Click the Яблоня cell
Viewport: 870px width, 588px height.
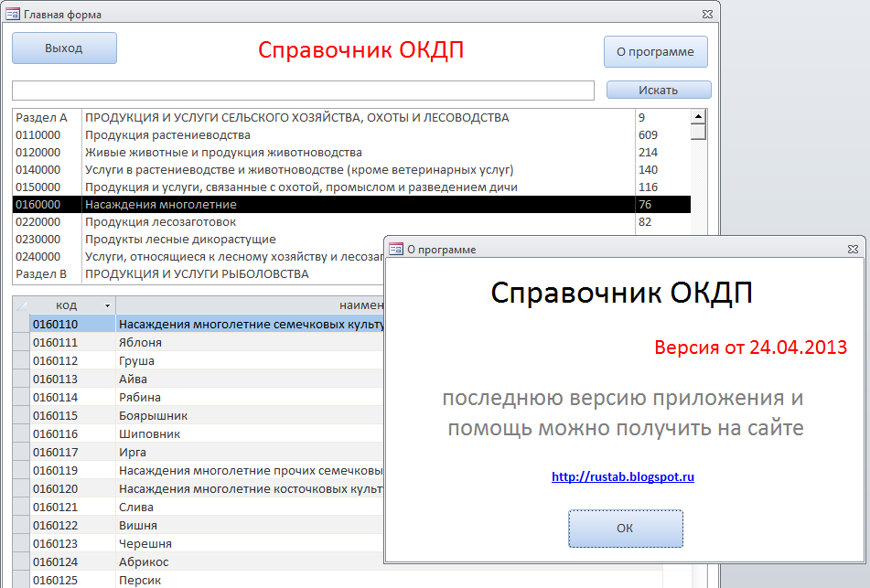pos(251,342)
